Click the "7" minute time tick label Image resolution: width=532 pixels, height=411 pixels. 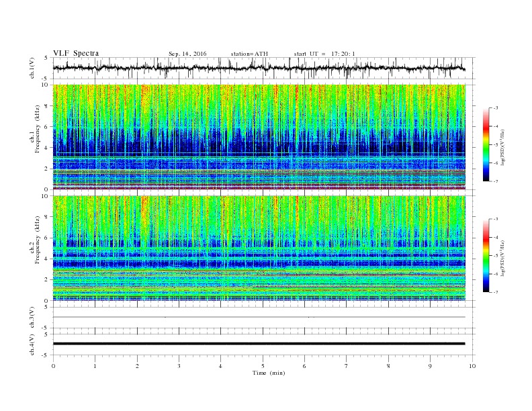coord(347,366)
